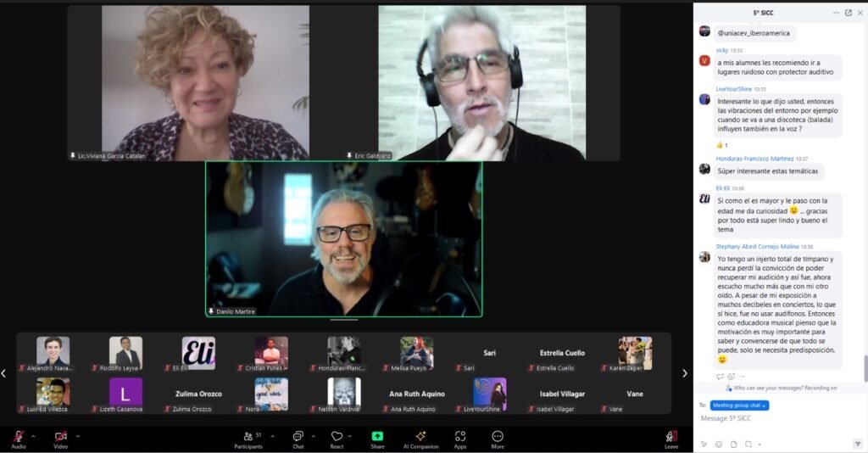Expand the Participants options caret
Image resolution: width=868 pixels, height=453 pixels.
(x=272, y=436)
